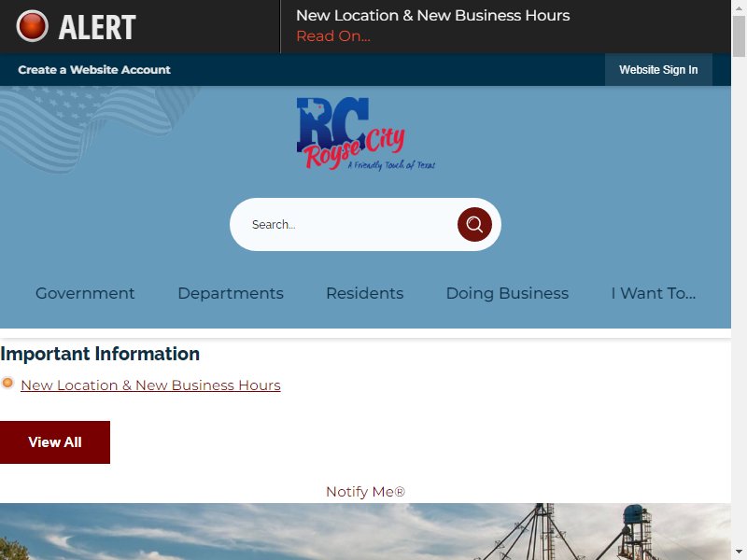Click the red alert circle icon
This screenshot has width=747, height=560.
[x=32, y=26]
